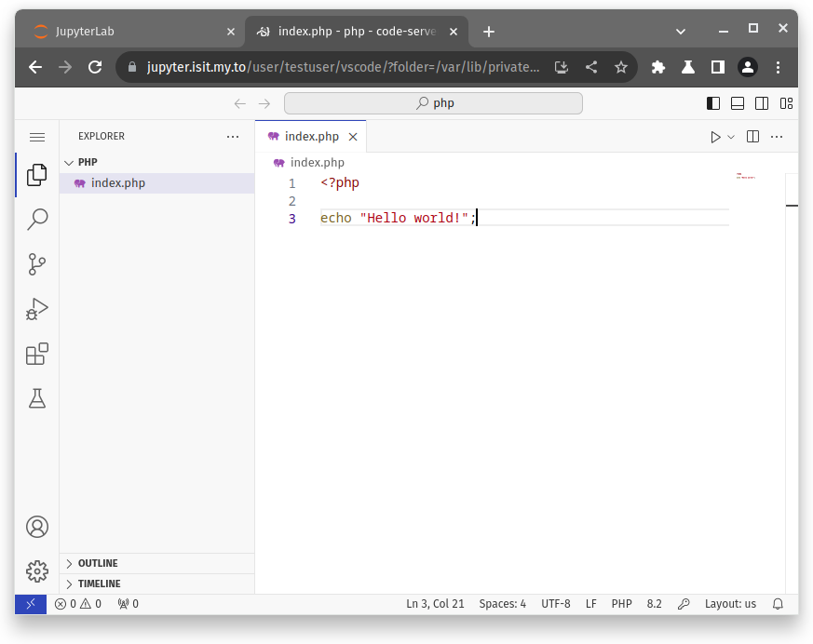Toggle the bottom panel layout

pos(738,103)
